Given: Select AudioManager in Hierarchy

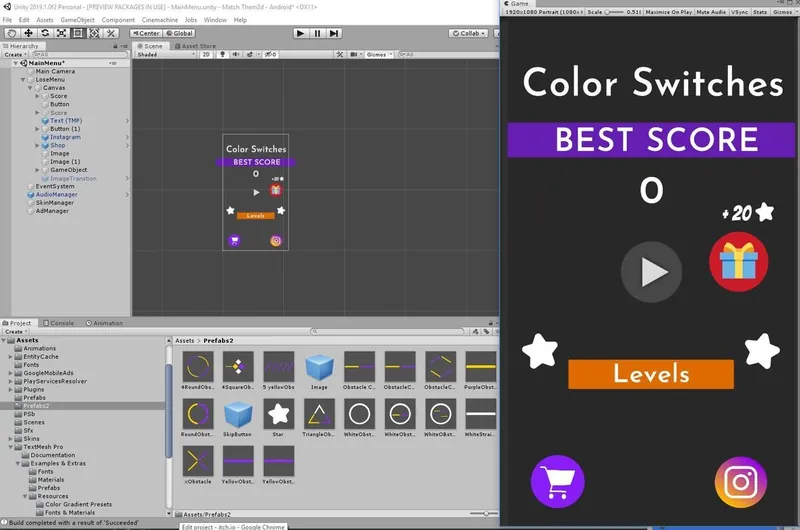Looking at the screenshot, I should coord(57,194).
